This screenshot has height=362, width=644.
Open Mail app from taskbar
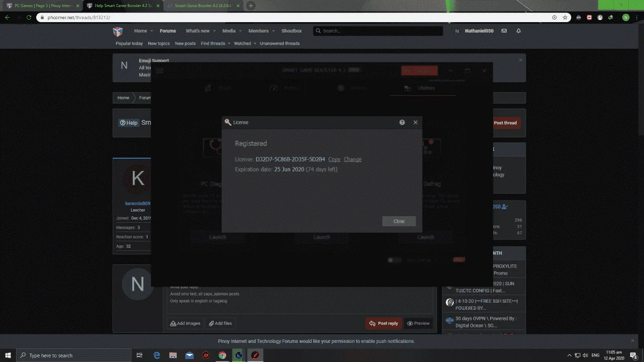189,355
